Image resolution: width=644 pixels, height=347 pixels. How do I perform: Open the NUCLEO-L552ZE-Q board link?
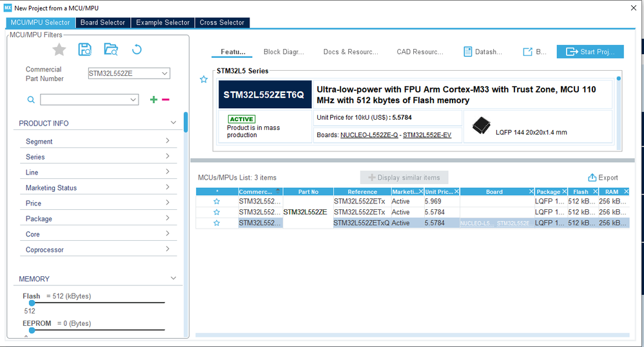[x=369, y=135]
